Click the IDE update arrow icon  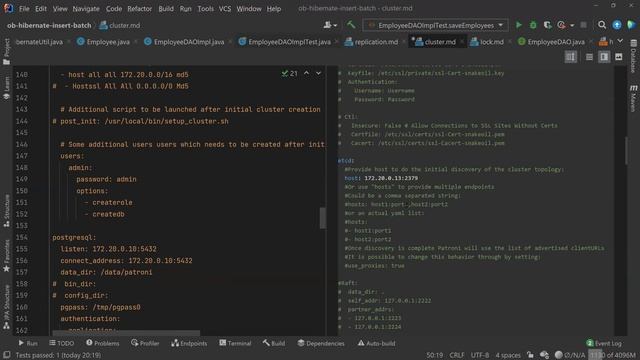[x=617, y=25]
